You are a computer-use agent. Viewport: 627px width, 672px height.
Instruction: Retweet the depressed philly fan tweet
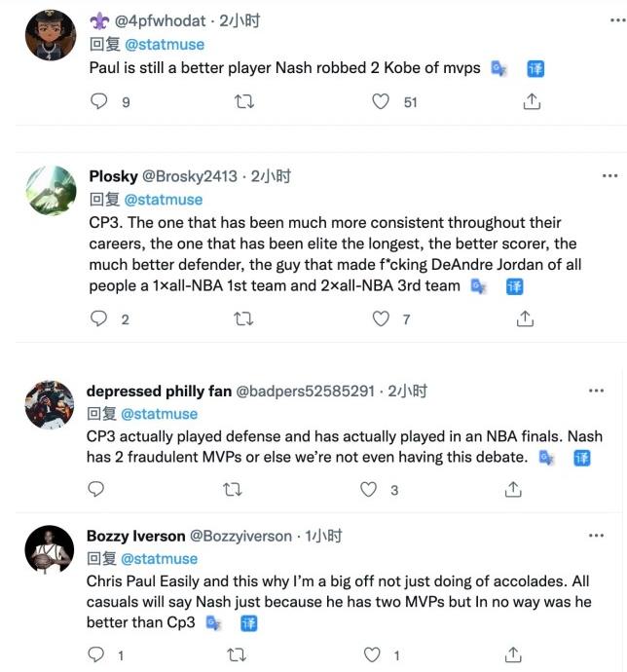click(x=234, y=489)
